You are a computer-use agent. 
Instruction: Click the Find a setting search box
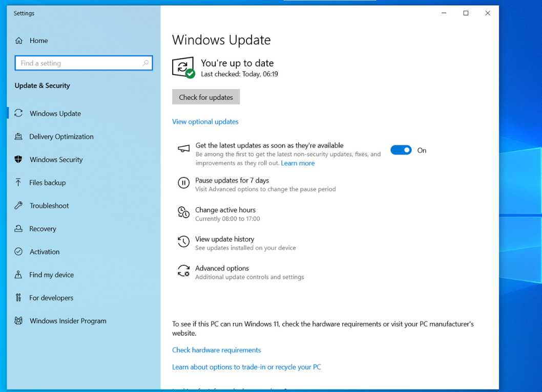79,63
